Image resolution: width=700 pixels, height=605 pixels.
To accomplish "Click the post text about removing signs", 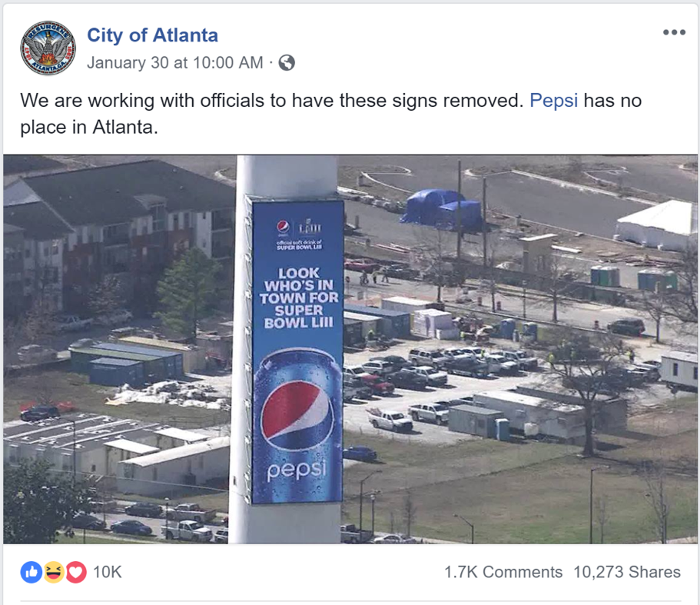I will click(x=269, y=101).
